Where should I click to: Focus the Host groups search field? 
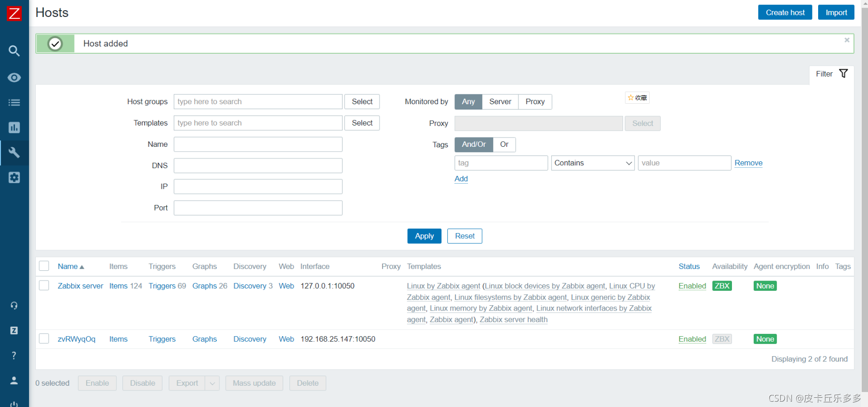click(x=258, y=102)
